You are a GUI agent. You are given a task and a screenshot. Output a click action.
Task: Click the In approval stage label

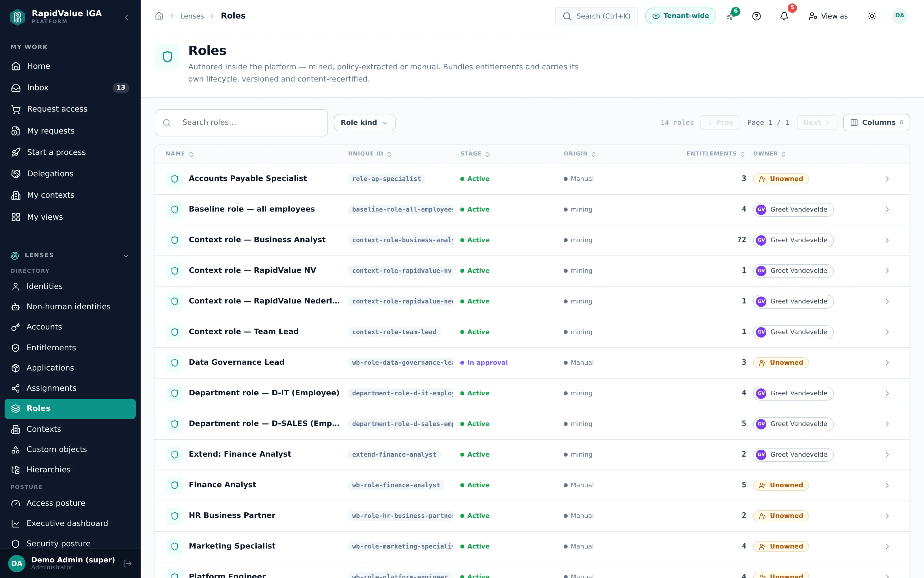click(x=484, y=363)
